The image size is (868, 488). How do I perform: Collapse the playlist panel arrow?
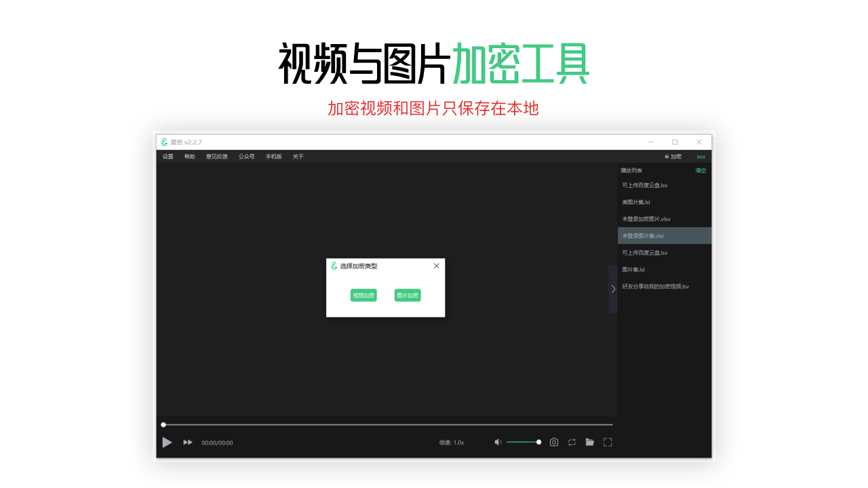point(613,289)
